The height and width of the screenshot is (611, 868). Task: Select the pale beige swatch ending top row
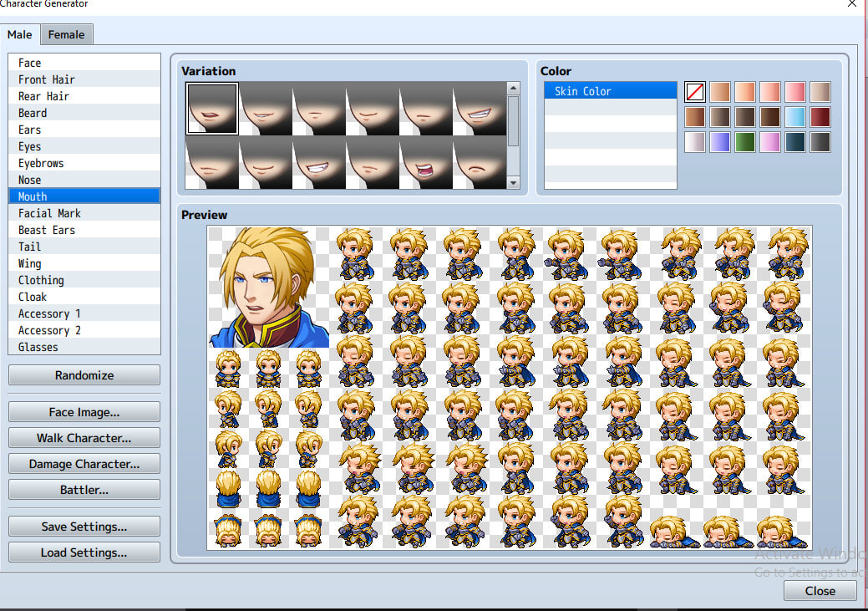coord(820,92)
